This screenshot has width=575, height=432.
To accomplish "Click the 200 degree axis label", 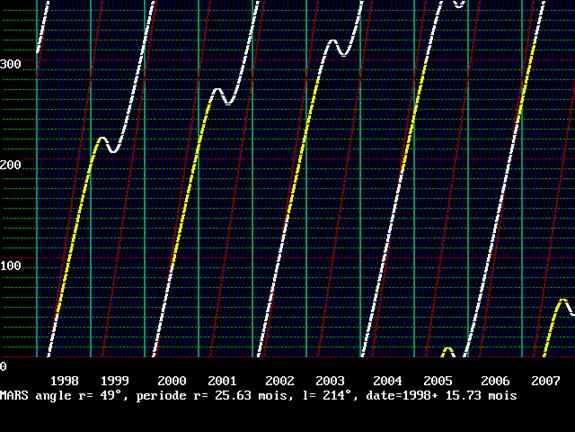I will 10,165.
